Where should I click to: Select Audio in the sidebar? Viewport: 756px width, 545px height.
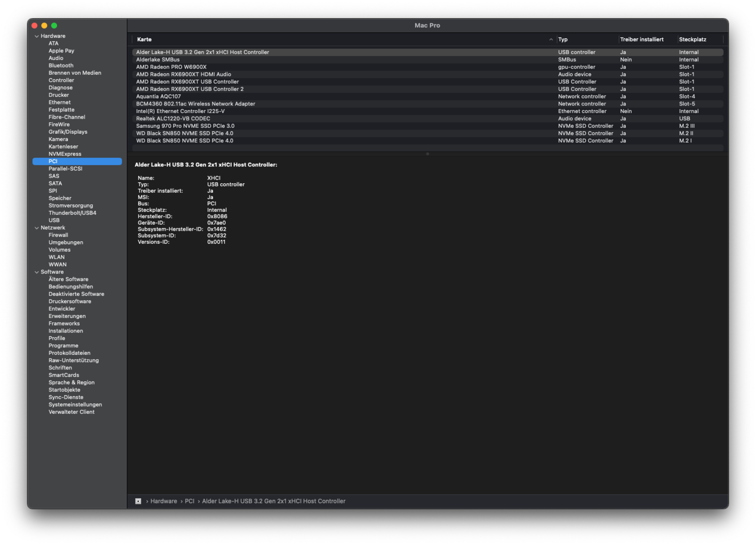point(56,58)
